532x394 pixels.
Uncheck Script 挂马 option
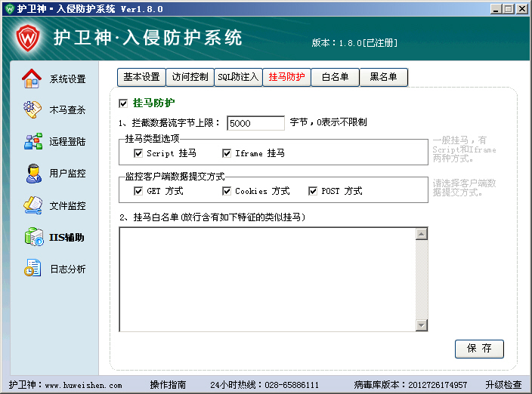click(138, 153)
